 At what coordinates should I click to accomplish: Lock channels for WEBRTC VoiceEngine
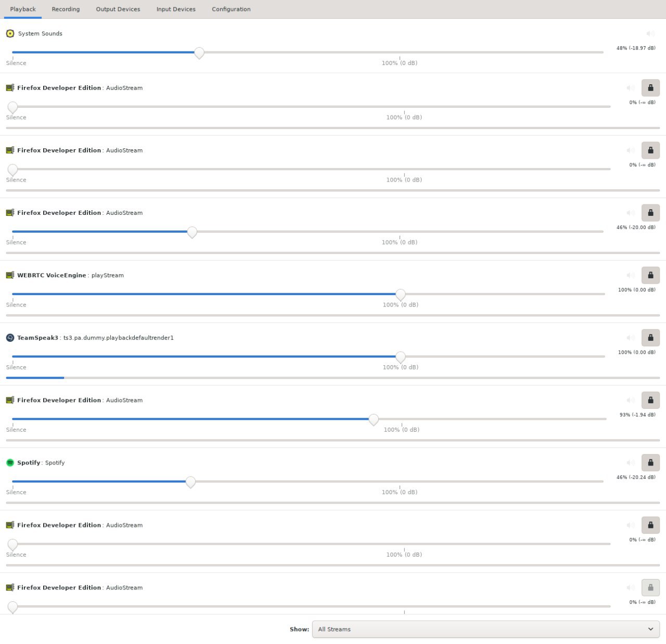pos(650,275)
